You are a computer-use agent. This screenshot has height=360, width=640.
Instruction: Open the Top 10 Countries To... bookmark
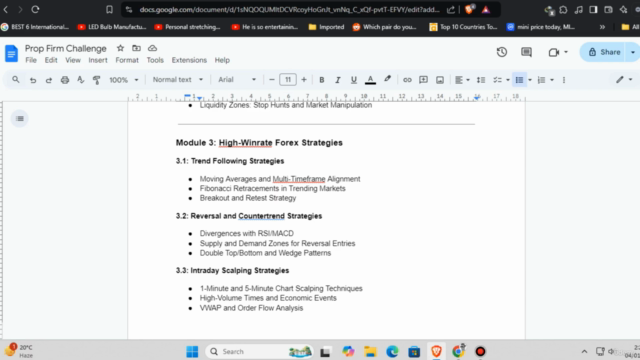pyautogui.click(x=463, y=27)
